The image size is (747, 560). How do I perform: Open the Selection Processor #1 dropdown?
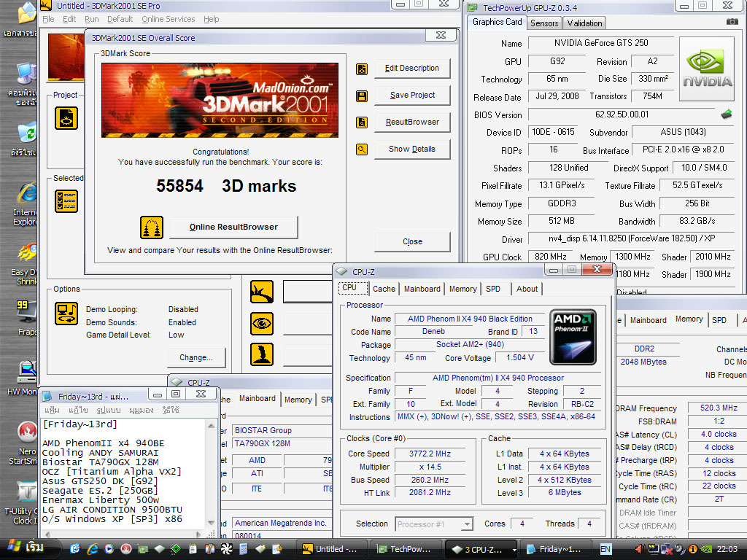pyautogui.click(x=468, y=524)
